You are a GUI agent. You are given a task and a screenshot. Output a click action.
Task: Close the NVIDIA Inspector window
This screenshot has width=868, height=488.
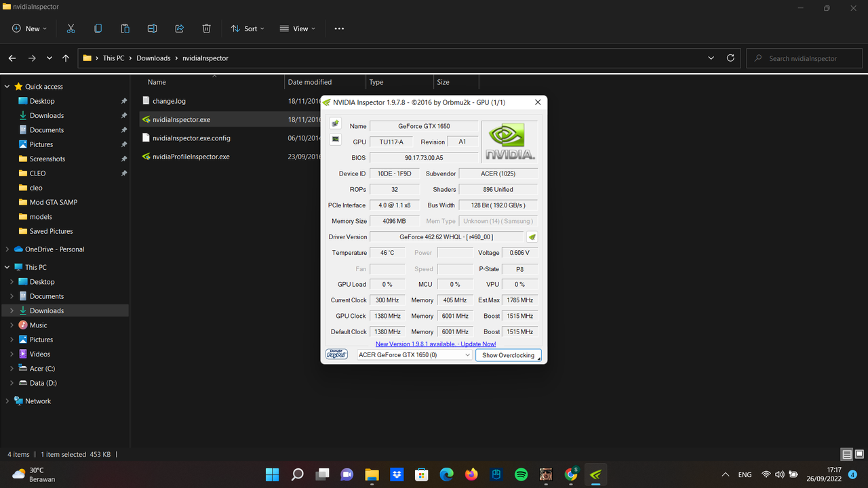[538, 102]
